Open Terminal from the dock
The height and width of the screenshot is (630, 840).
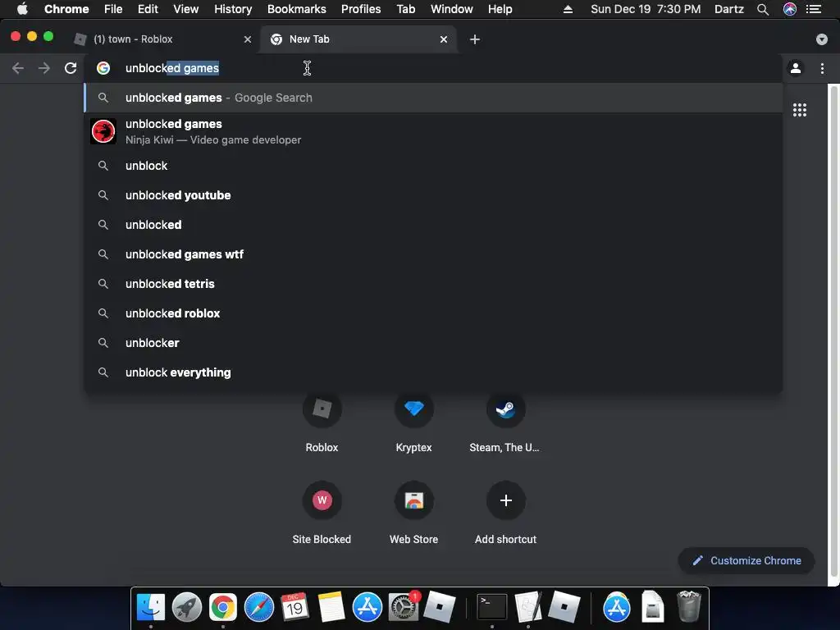pyautogui.click(x=492, y=607)
